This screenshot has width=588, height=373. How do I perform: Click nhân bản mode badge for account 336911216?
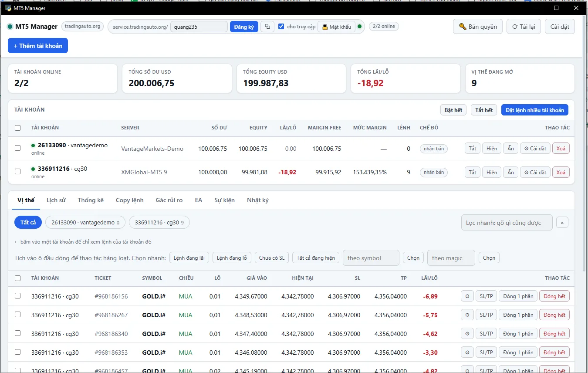[x=434, y=172]
